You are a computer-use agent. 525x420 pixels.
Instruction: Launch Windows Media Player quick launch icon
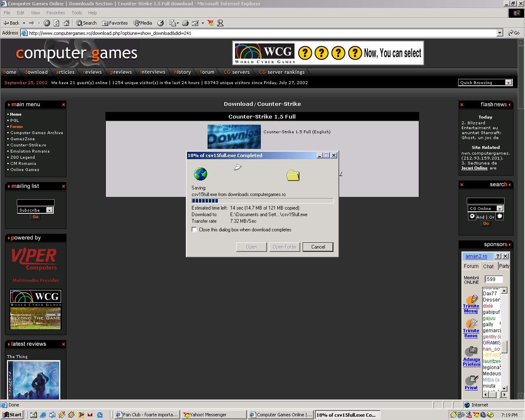pos(81,415)
